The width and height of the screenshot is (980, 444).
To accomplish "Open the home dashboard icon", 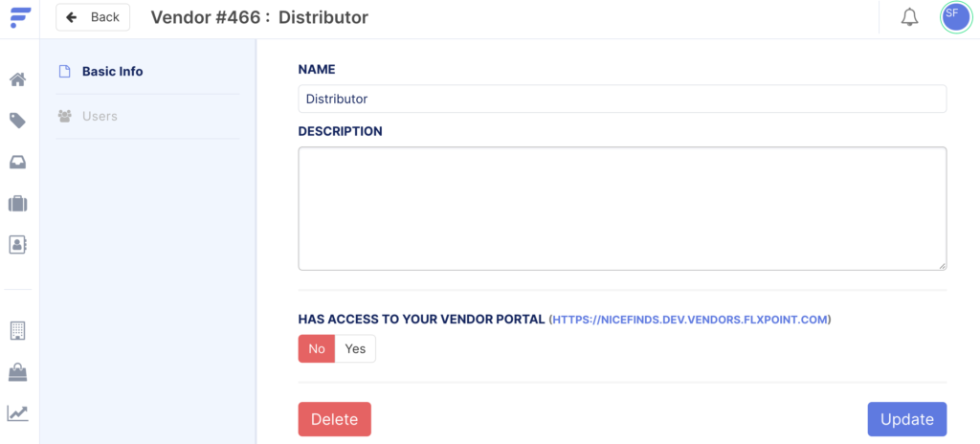I will click(x=17, y=79).
